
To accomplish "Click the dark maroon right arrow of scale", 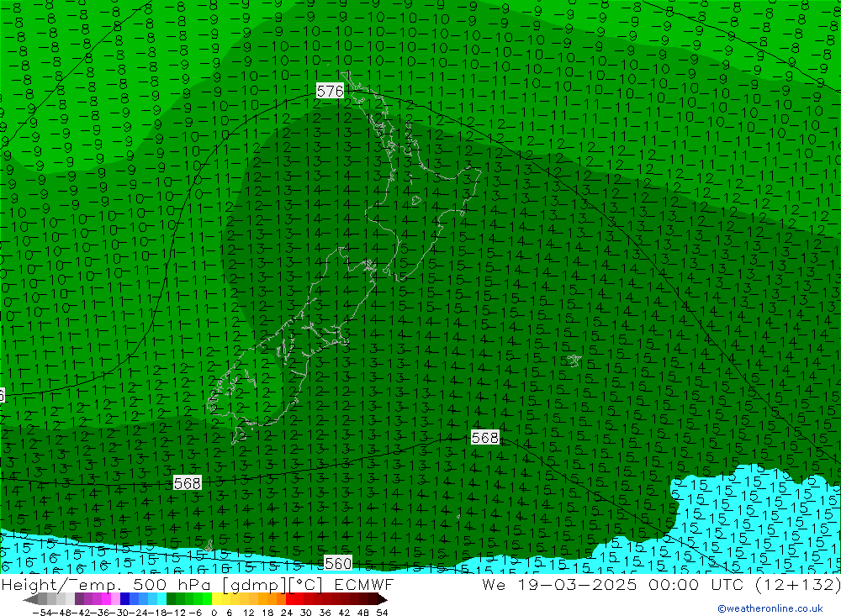I will point(382,599).
